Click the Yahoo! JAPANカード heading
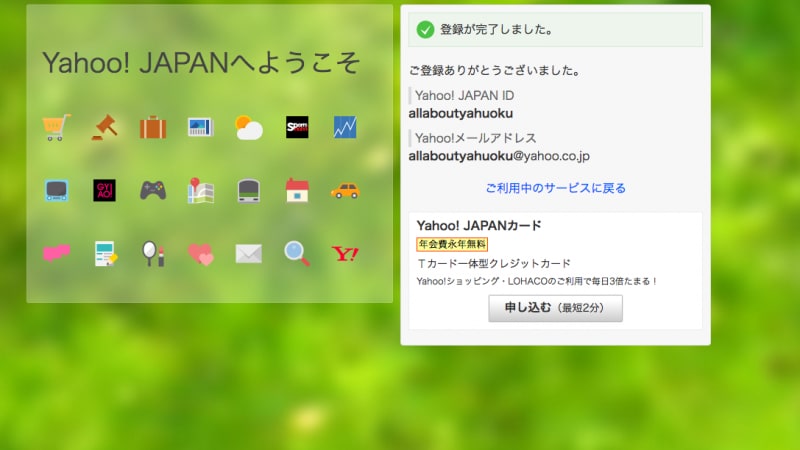 click(x=479, y=226)
